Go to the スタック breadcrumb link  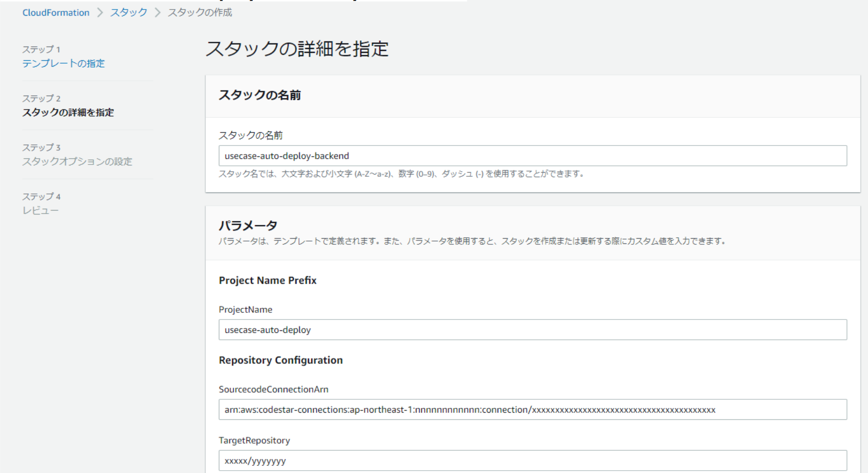[128, 12]
